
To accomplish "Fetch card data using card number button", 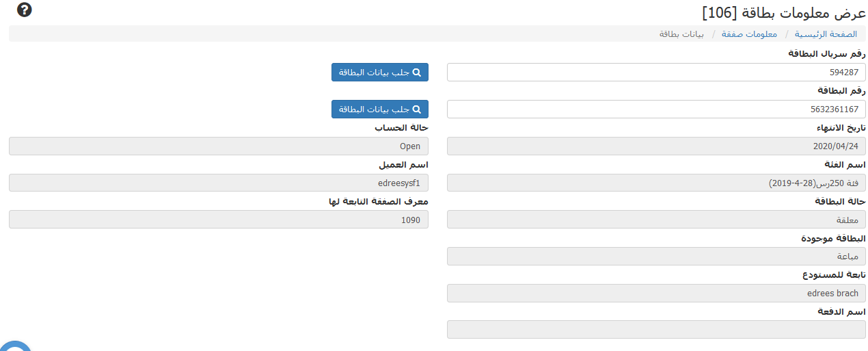I will pos(380,109).
